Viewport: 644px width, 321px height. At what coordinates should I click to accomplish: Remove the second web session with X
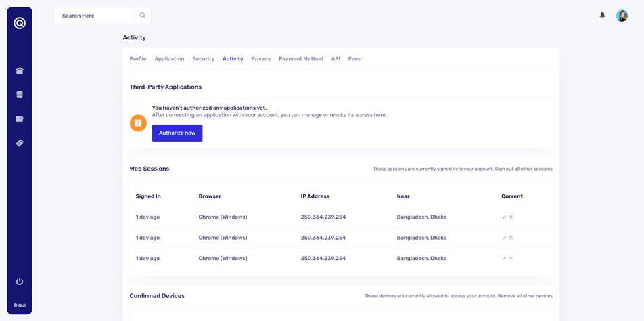click(x=511, y=238)
